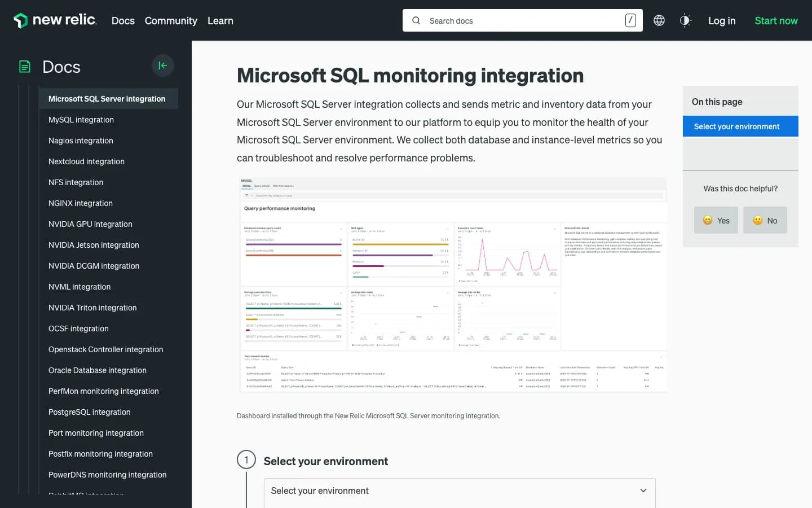This screenshot has width=812, height=508.
Task: Open PostgreSQL integration doc
Action: 89,412
